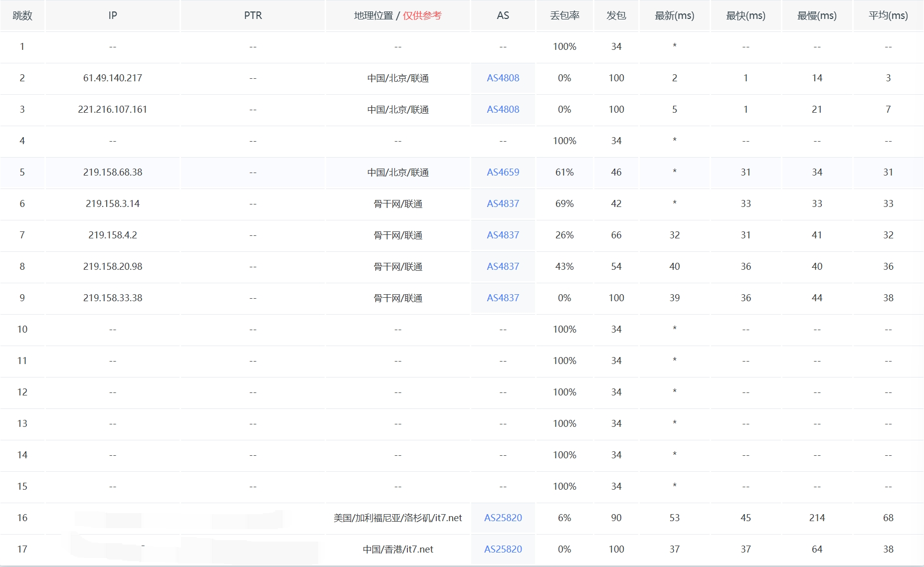Click the sent packets value 42

coord(616,203)
